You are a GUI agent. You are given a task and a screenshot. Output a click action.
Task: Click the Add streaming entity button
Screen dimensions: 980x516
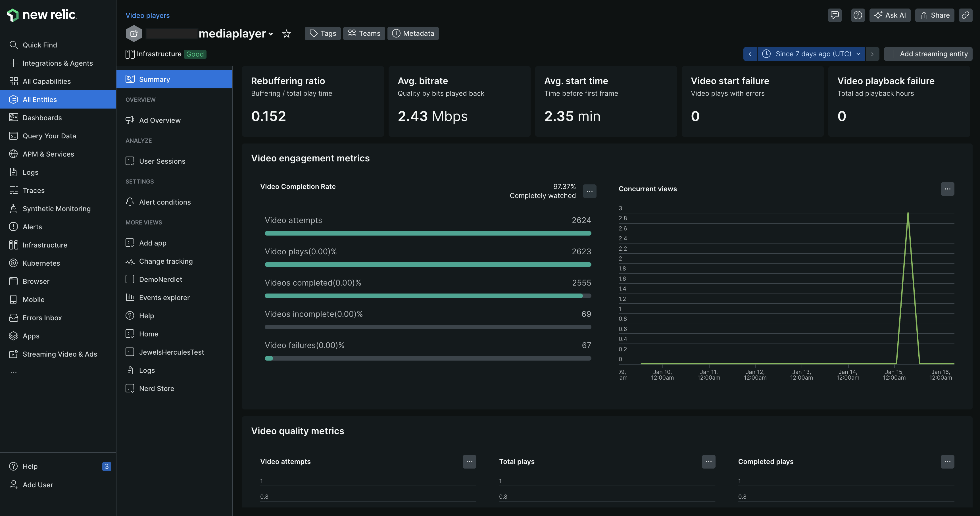point(928,54)
